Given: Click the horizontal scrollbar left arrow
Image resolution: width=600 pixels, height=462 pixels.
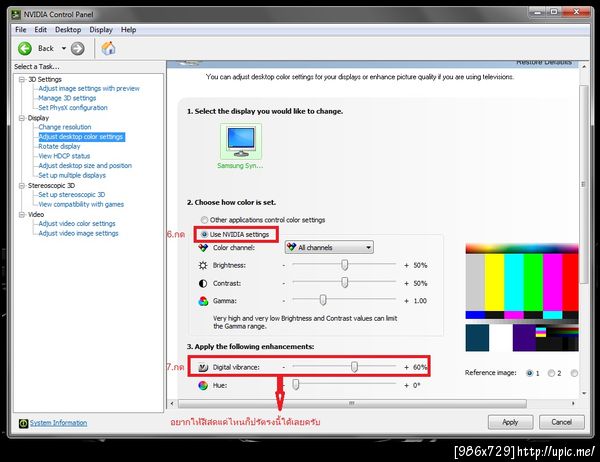Looking at the screenshot, I should (172, 403).
